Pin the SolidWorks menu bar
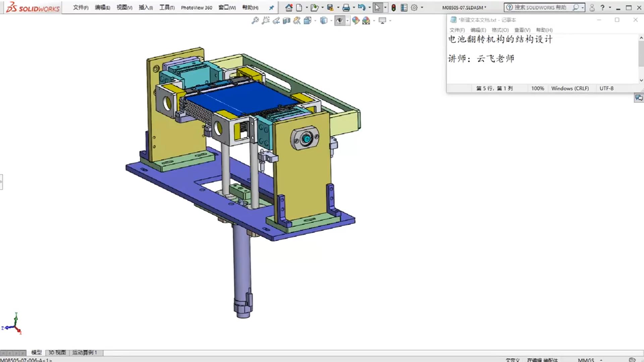Screen dimensions: 644x362 coord(271,7)
